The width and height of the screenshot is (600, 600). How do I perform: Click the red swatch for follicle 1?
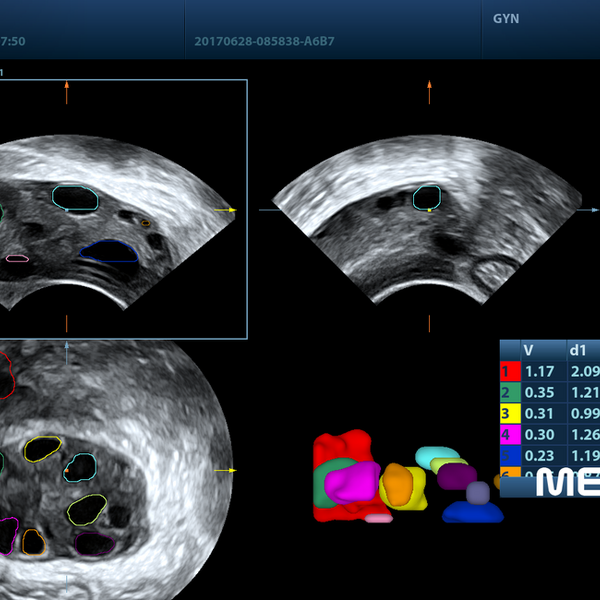pyautogui.click(x=510, y=371)
